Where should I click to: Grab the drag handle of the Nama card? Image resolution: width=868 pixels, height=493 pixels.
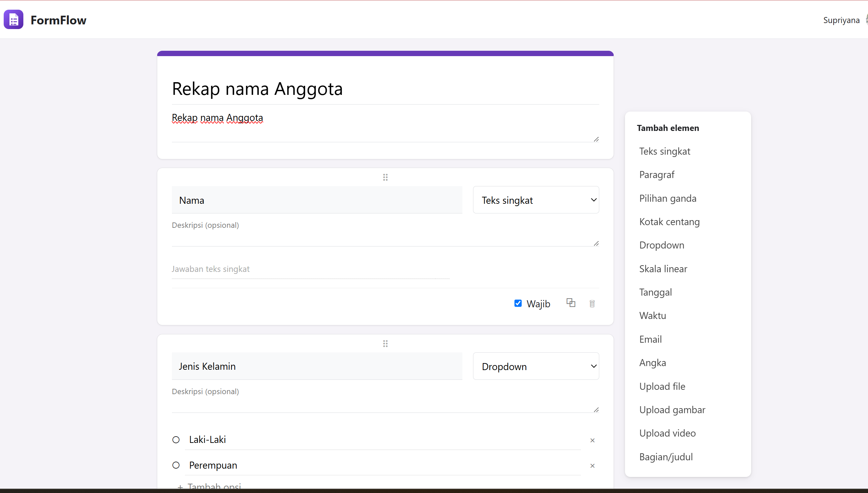[x=385, y=177]
